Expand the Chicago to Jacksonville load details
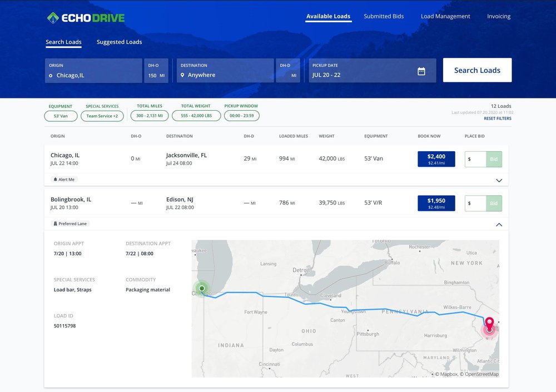 (x=499, y=180)
